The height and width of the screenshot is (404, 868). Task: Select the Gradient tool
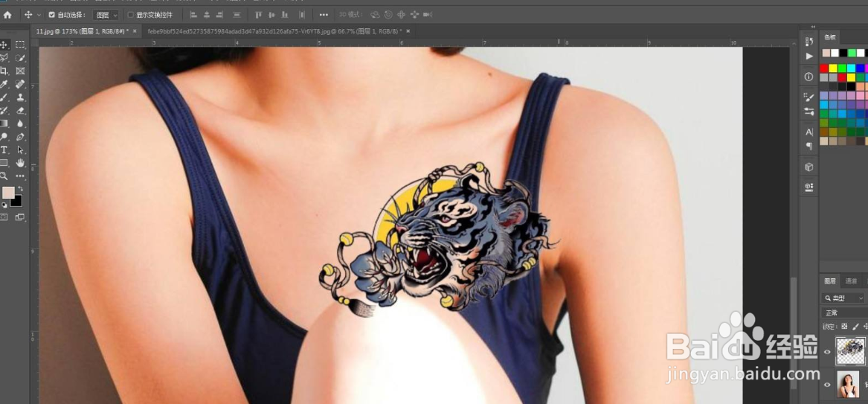coord(4,124)
